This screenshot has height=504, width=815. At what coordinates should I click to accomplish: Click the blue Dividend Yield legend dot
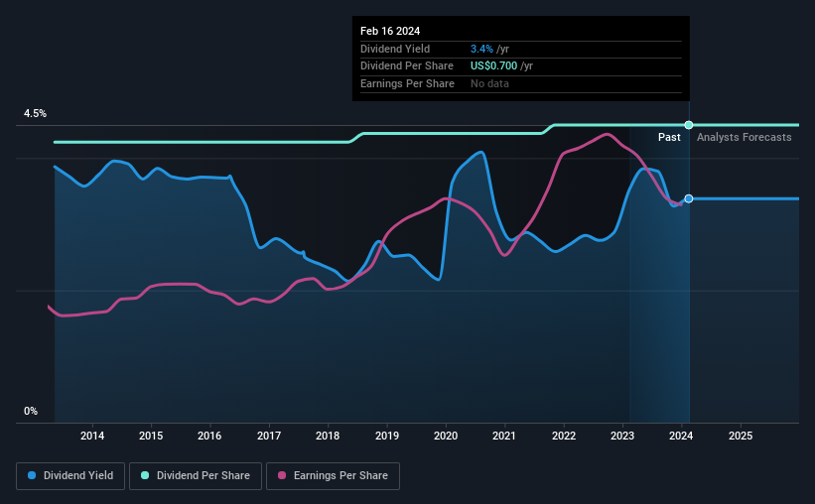coord(32,475)
